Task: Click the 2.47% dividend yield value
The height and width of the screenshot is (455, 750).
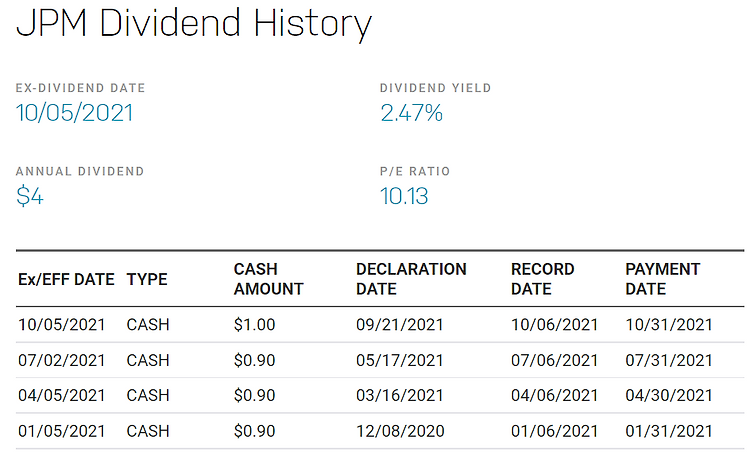Action: point(411,113)
